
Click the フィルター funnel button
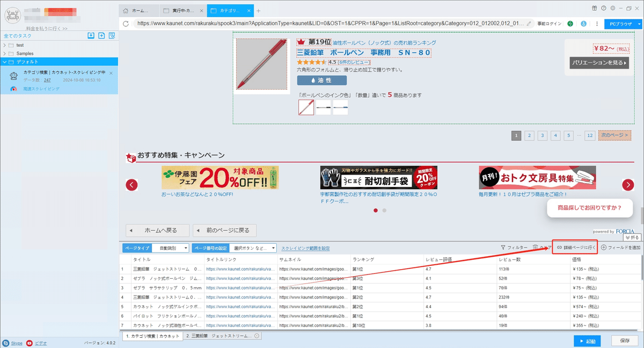click(514, 248)
